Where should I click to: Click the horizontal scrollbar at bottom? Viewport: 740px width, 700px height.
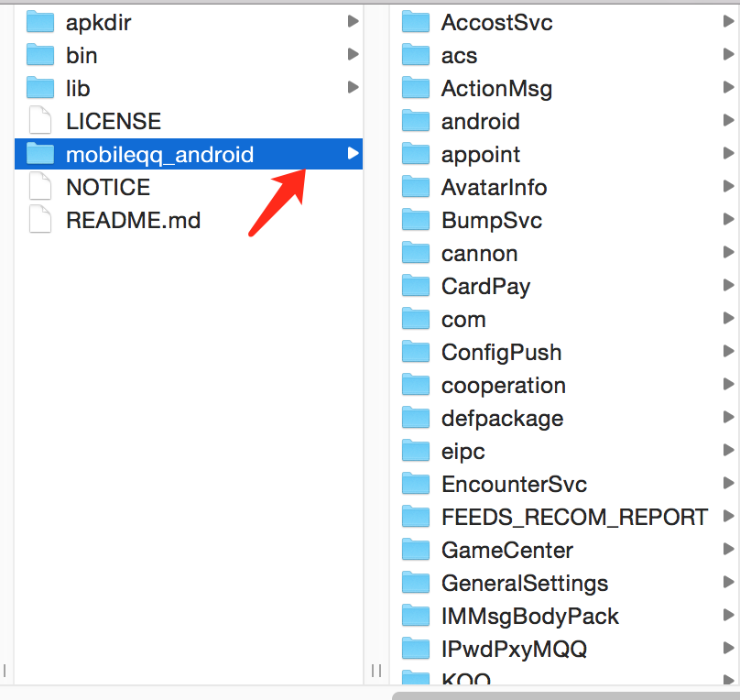click(566, 695)
